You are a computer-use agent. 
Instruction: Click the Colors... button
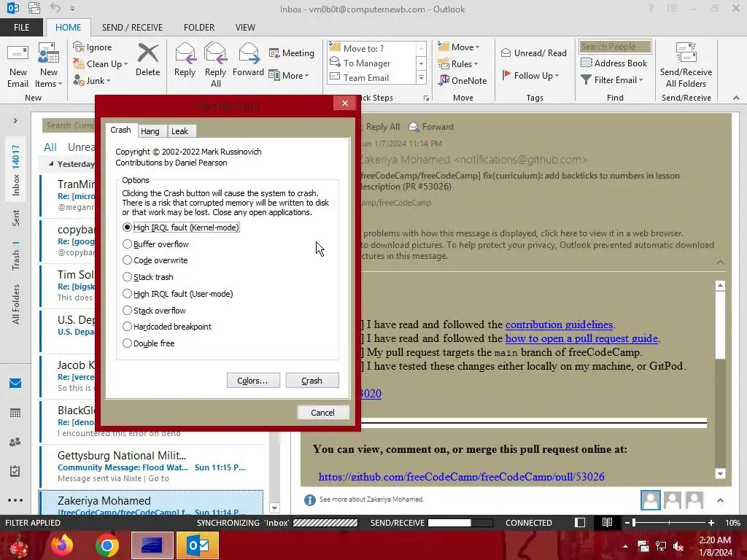(253, 381)
